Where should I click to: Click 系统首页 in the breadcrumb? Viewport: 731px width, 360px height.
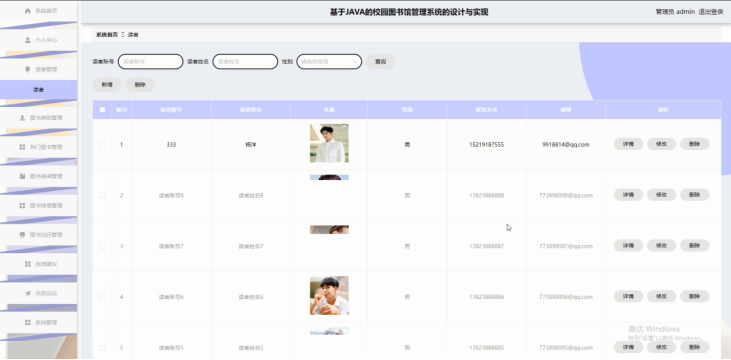[107, 35]
